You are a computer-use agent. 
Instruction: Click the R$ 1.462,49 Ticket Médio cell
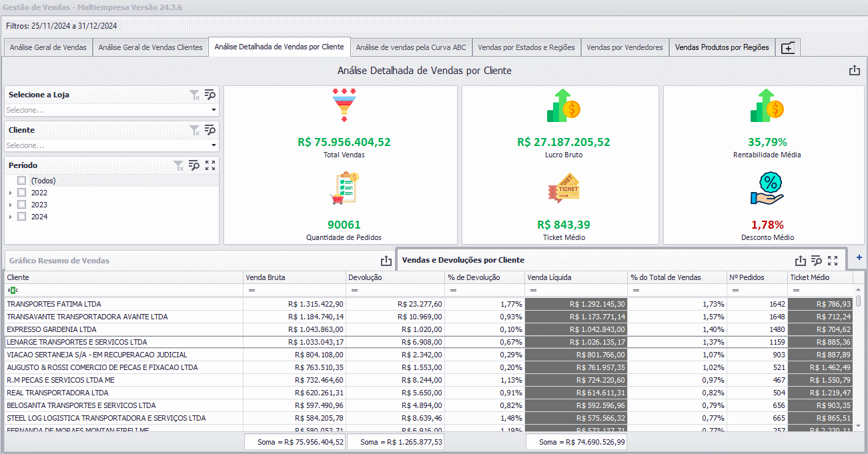point(820,367)
